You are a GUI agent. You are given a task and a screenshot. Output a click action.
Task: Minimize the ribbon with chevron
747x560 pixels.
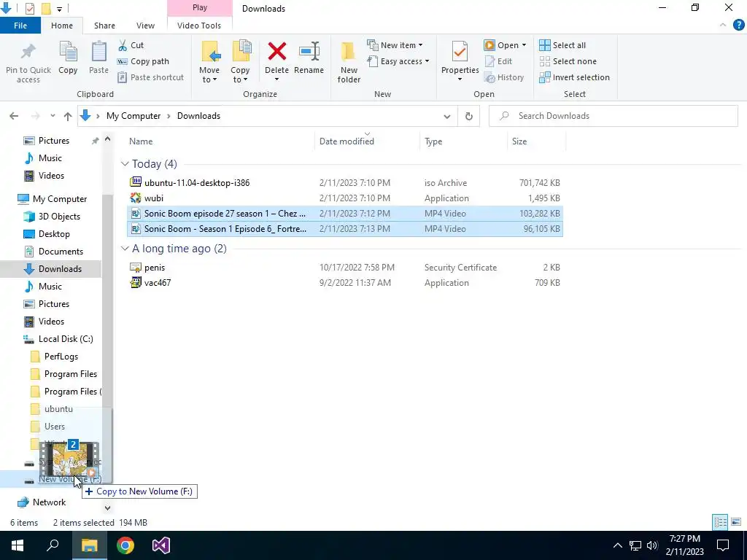coord(723,26)
